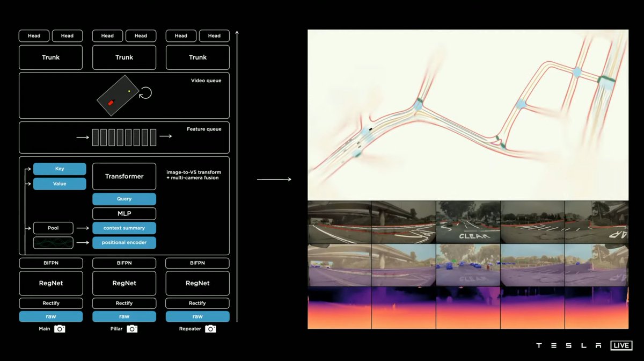The height and width of the screenshot is (361, 644).
Task: Click the red car marker in Video queue
Action: (111, 102)
